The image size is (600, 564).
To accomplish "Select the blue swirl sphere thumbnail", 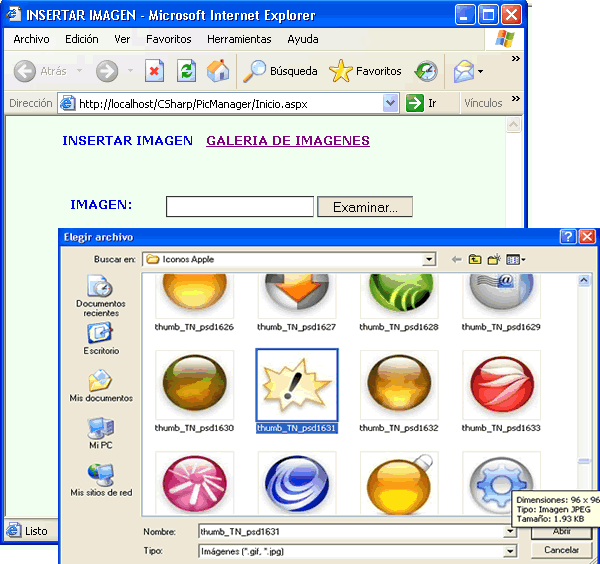I will [x=297, y=483].
